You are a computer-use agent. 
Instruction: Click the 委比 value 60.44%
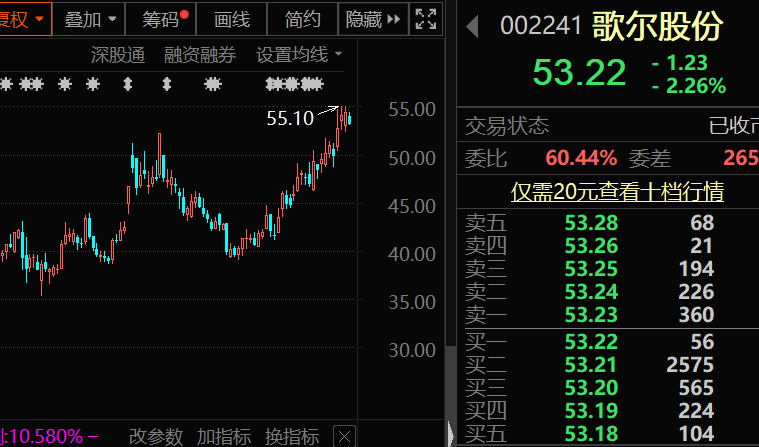coord(581,158)
